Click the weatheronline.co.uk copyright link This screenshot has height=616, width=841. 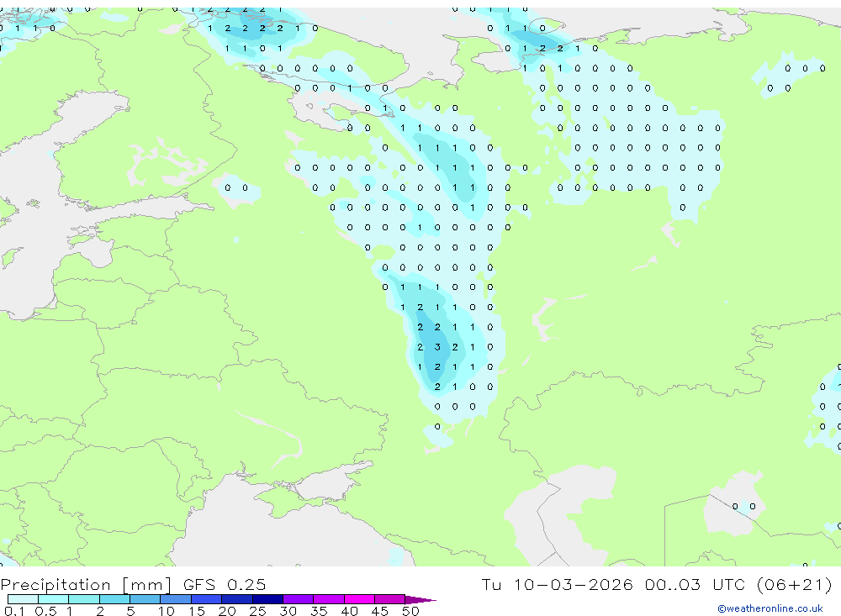[x=770, y=608]
